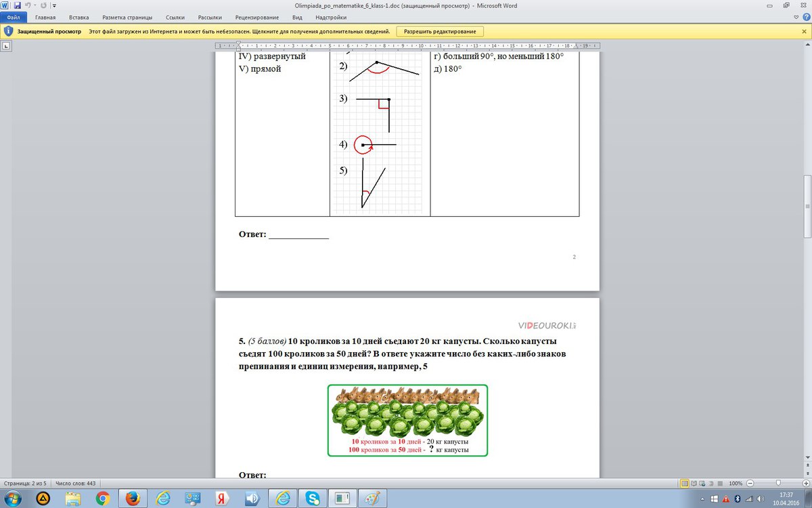Viewport: 812px width, 508px height.
Task: Click the cabbages and rabbits picture
Action: point(407,420)
